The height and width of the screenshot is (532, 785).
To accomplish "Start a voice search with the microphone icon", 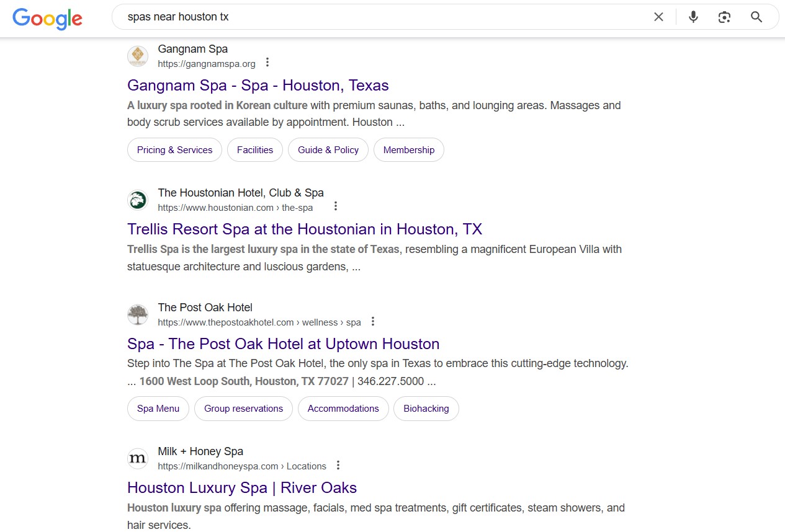I will click(x=693, y=17).
